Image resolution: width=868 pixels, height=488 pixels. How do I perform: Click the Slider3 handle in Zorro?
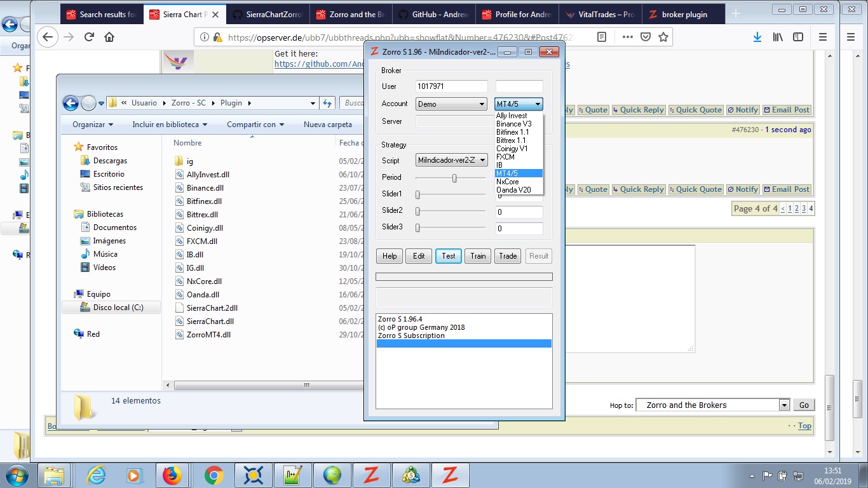click(x=417, y=227)
